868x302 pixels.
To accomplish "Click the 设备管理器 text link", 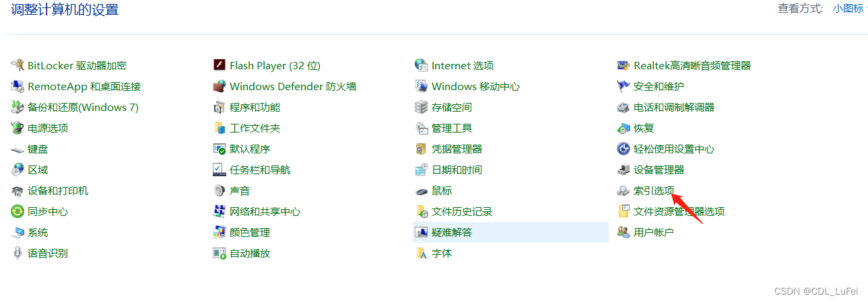I will pyautogui.click(x=659, y=169).
